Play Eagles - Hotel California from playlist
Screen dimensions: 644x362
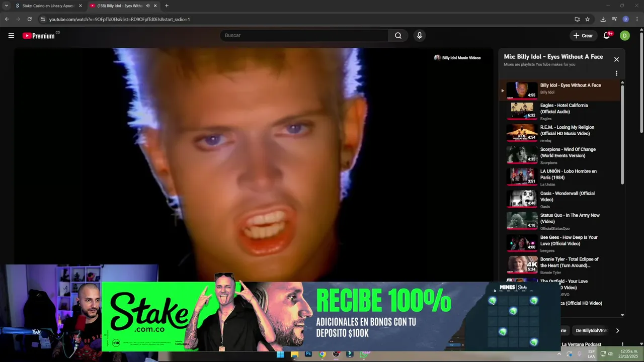tap(560, 112)
